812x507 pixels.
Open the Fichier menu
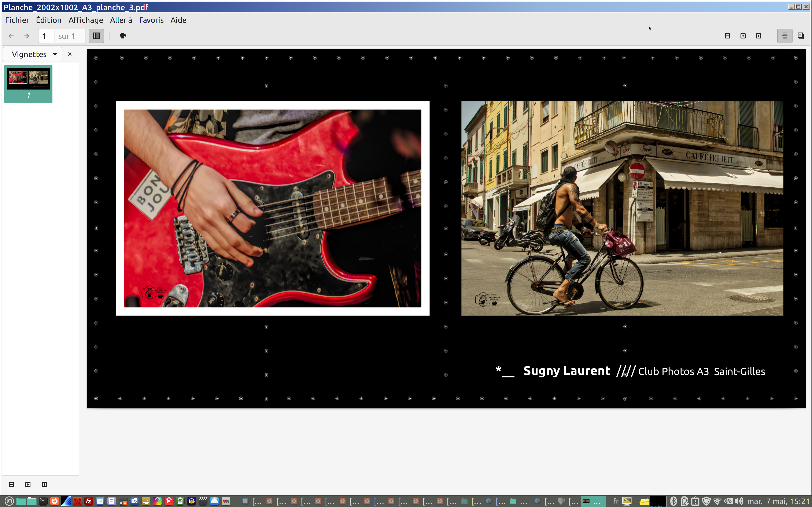(x=17, y=20)
